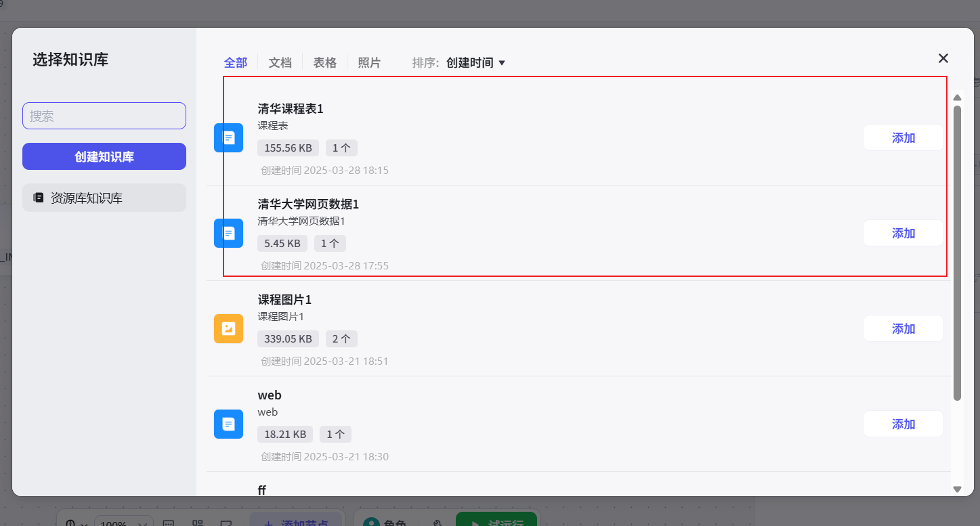Click the title 课程图片1
Viewport: 980px width, 526px height.
coord(284,299)
